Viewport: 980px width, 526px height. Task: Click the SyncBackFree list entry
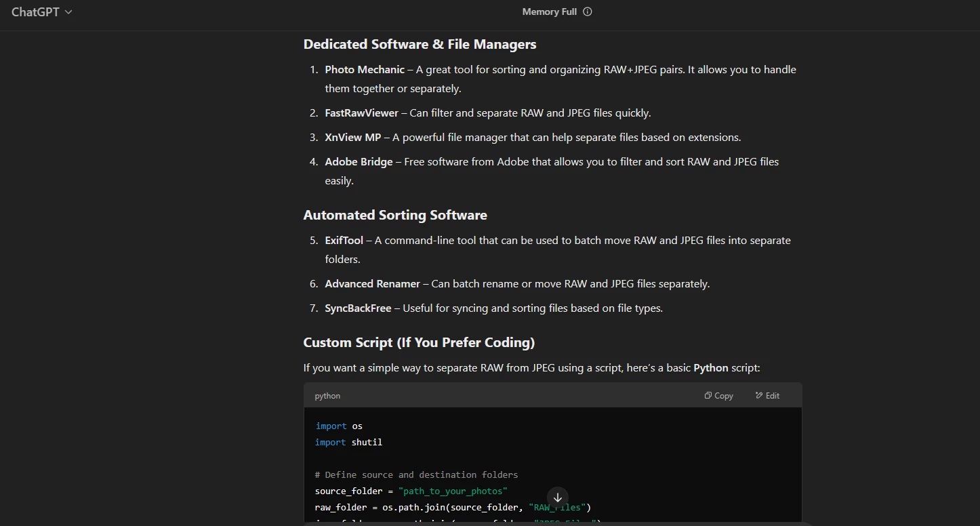coord(493,308)
